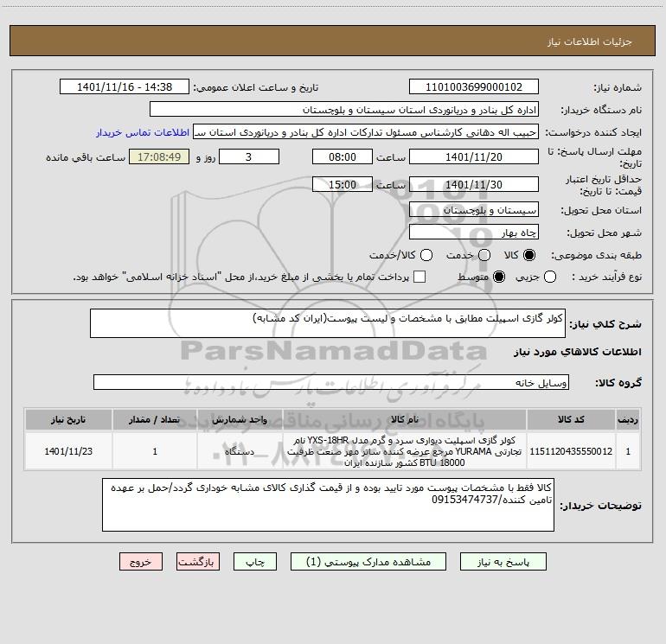Select the کالا/خدمت radio button
666x644 pixels.
click(426, 255)
